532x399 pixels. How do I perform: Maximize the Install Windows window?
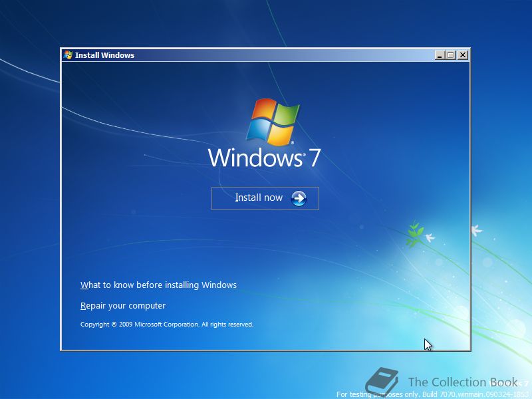point(451,55)
